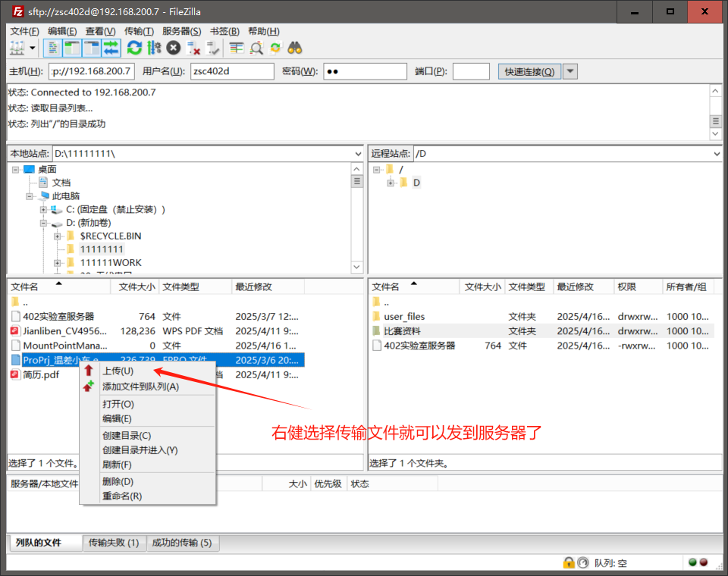728x576 pixels.
Task: Open 查看(V) menu
Action: 100,31
